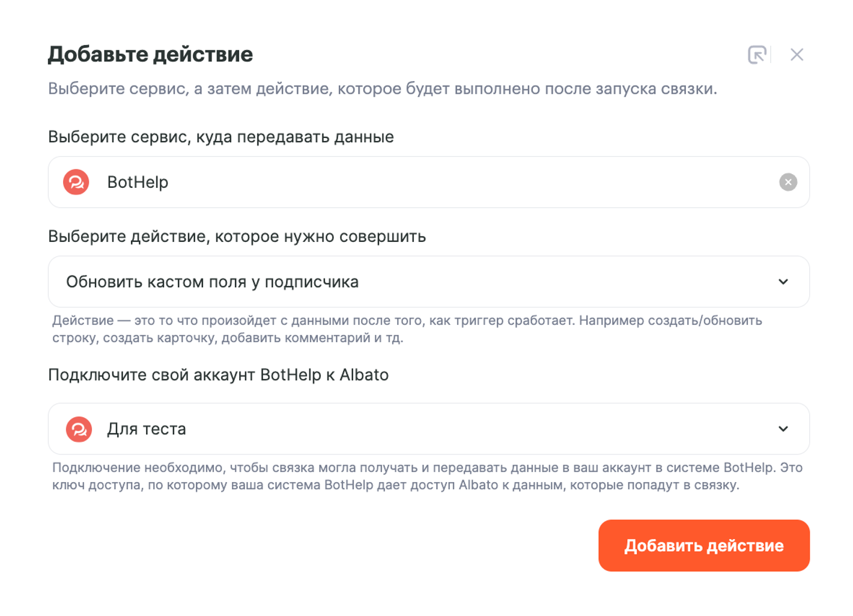
Task: Click label "Подключите свой аккаунт BotHelp к Albato"
Action: coord(218,375)
